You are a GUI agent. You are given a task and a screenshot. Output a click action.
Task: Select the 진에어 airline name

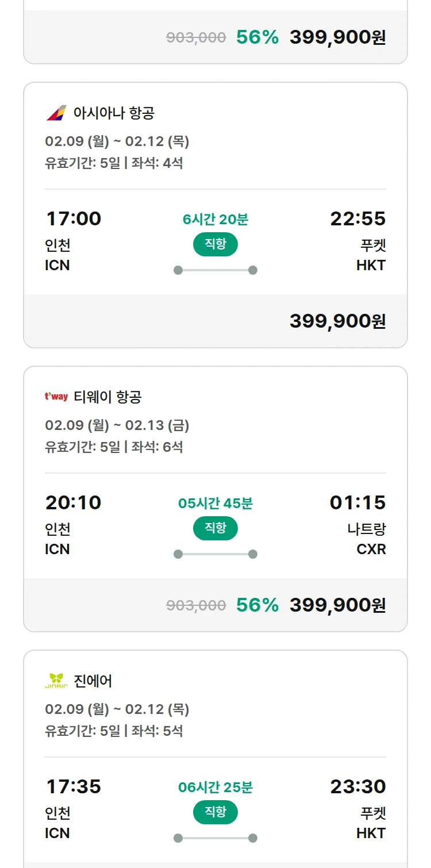pos(93,681)
